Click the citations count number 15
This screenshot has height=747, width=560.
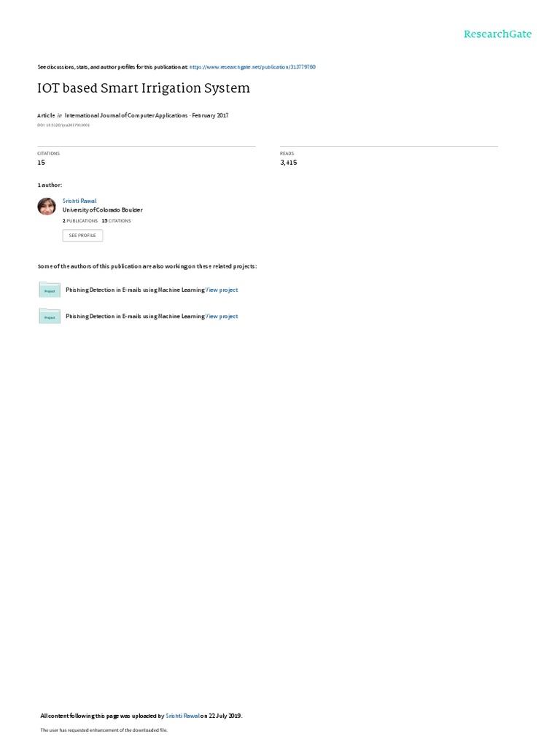(x=42, y=163)
